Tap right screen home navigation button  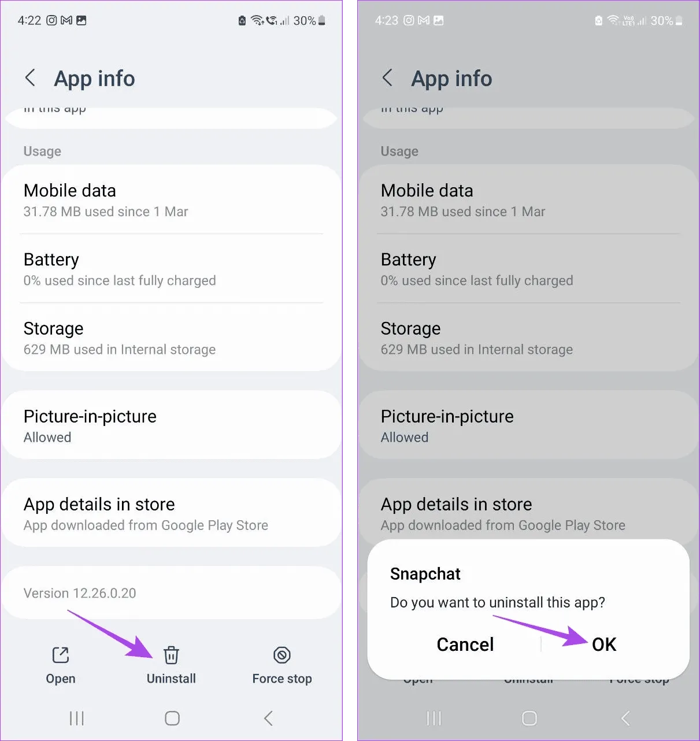(x=529, y=718)
